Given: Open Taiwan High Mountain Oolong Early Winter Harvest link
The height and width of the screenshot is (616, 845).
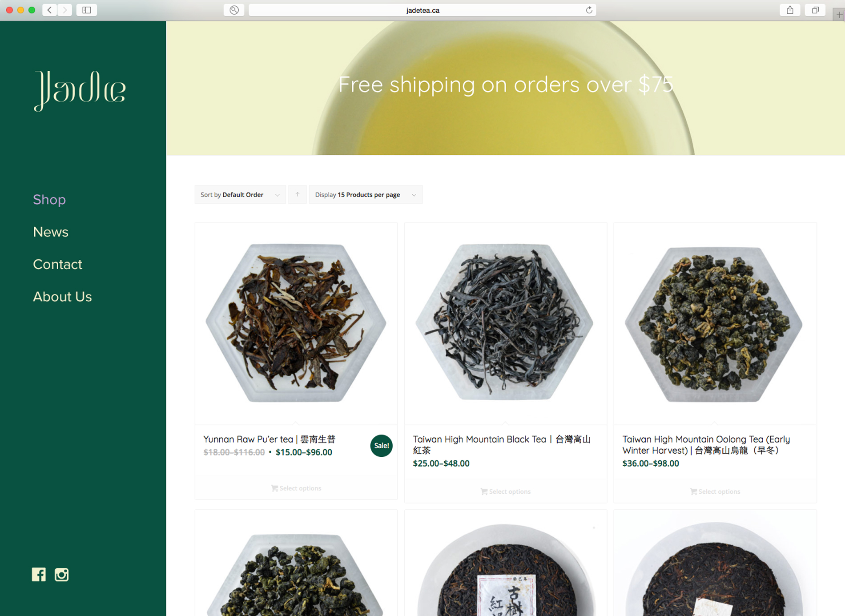Looking at the screenshot, I should [x=706, y=445].
